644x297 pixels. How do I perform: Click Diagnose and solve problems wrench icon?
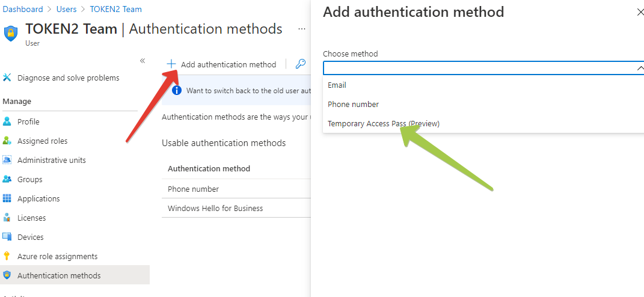pos(7,78)
